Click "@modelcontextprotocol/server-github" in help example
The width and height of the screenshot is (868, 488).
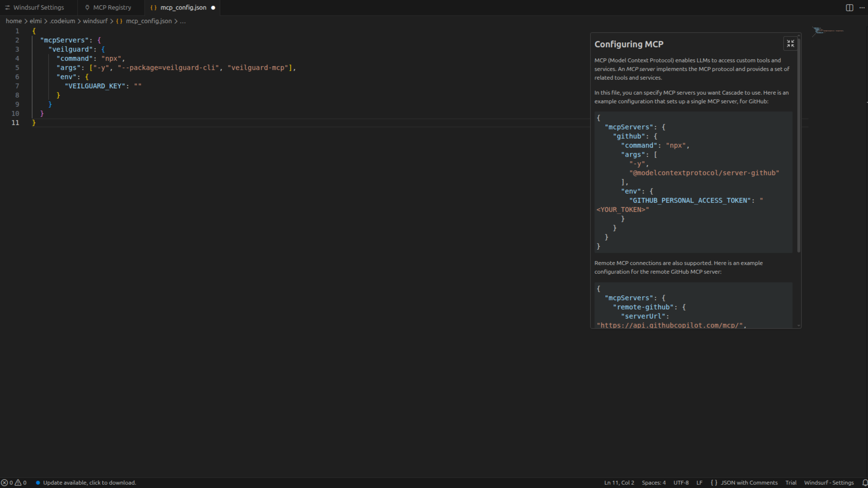[x=704, y=173]
